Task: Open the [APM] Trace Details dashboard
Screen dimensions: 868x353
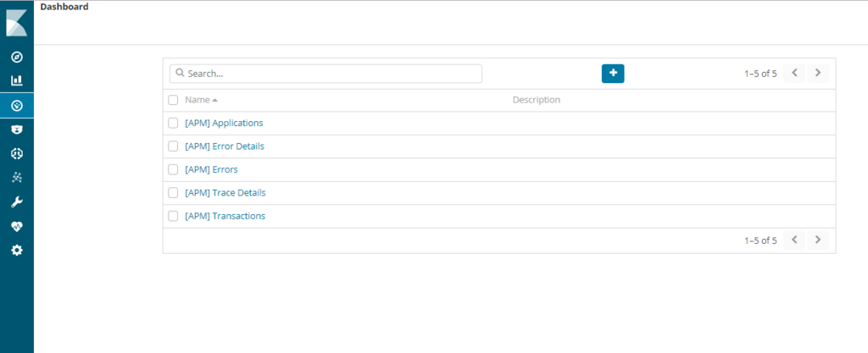Action: (x=225, y=193)
